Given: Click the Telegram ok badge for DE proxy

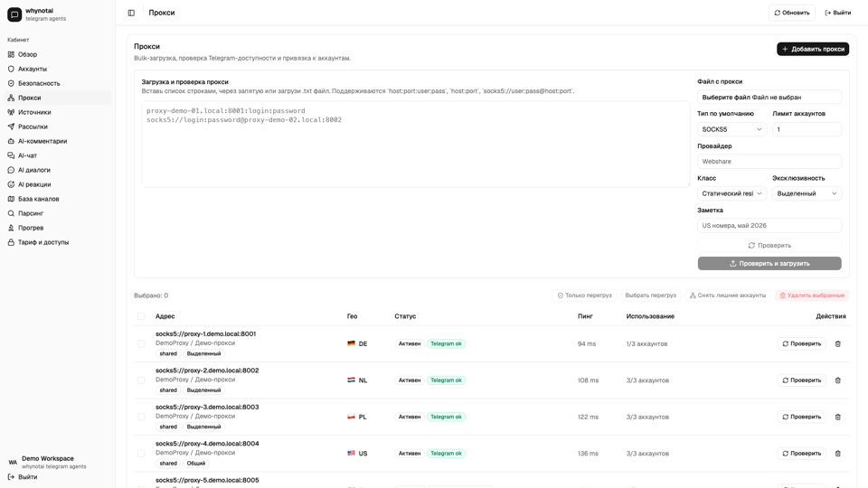Looking at the screenshot, I should [x=446, y=343].
